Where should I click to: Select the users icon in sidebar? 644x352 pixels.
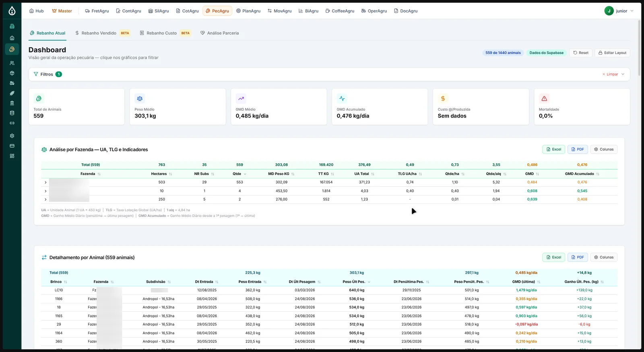(12, 63)
